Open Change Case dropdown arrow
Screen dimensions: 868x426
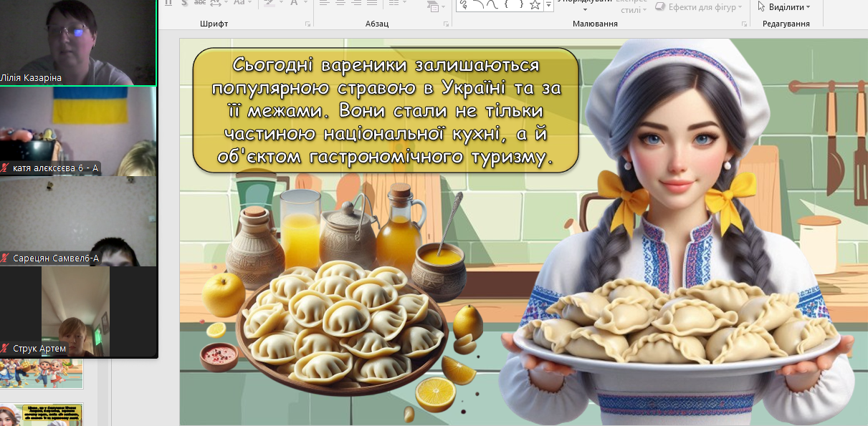[249, 3]
